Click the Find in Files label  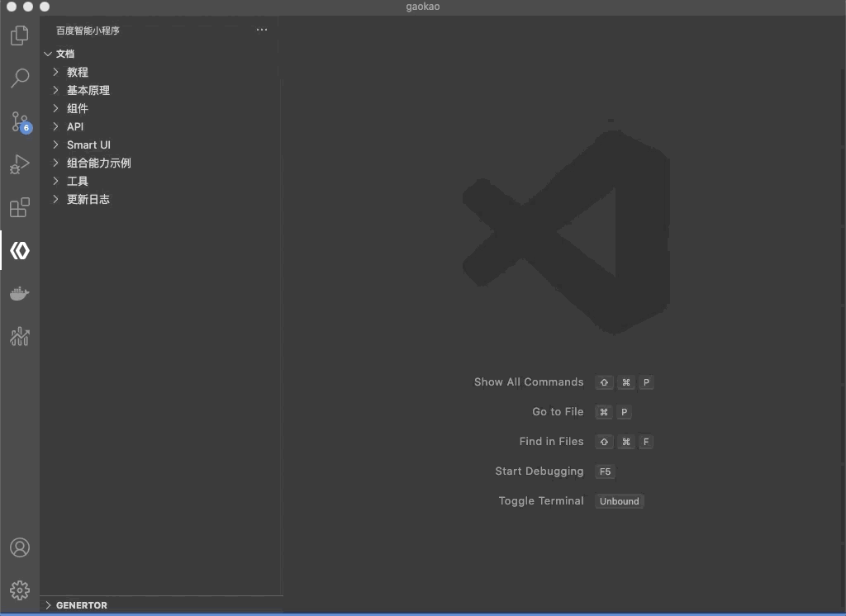point(551,441)
